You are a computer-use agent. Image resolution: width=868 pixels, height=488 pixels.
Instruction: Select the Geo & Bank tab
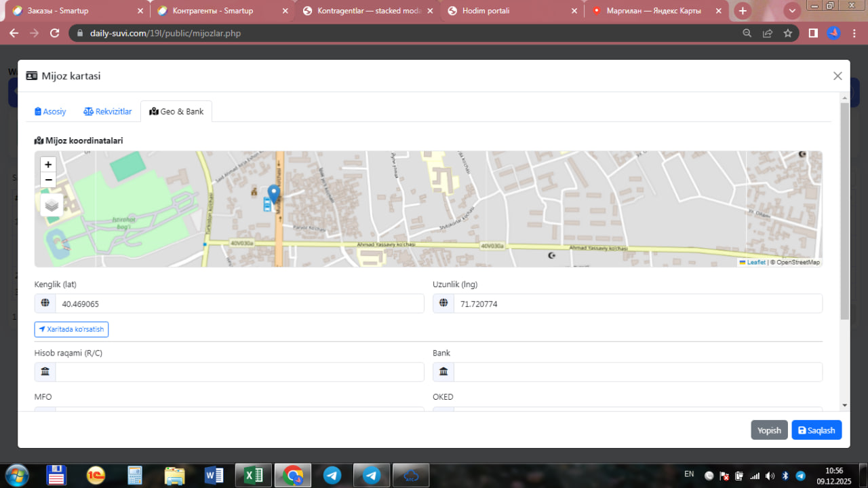tap(176, 111)
